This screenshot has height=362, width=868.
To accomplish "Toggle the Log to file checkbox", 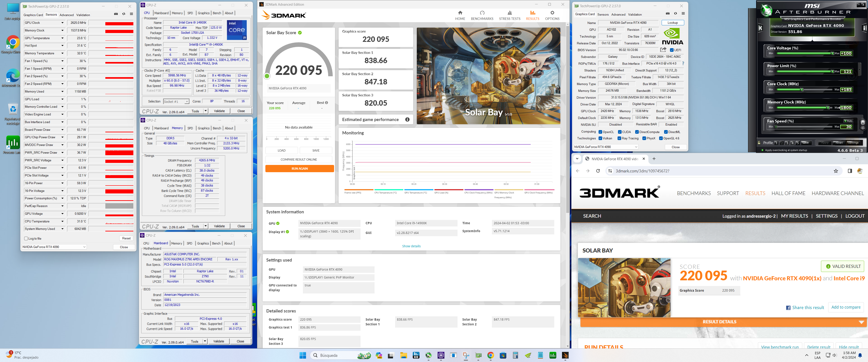I will (26, 238).
